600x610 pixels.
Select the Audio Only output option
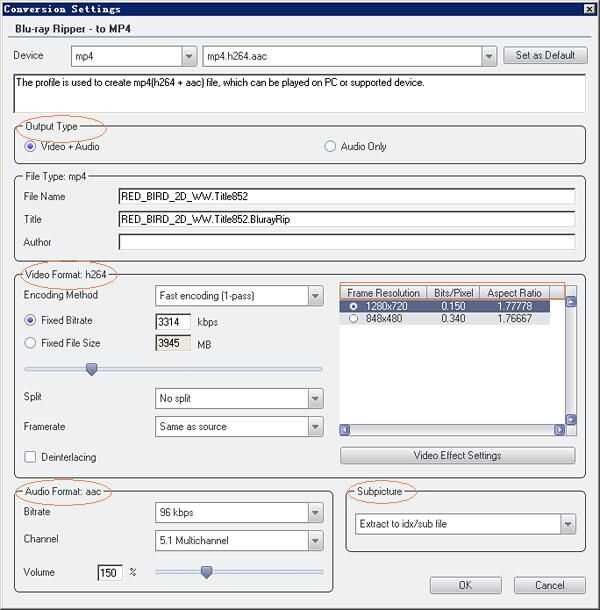[x=356, y=147]
